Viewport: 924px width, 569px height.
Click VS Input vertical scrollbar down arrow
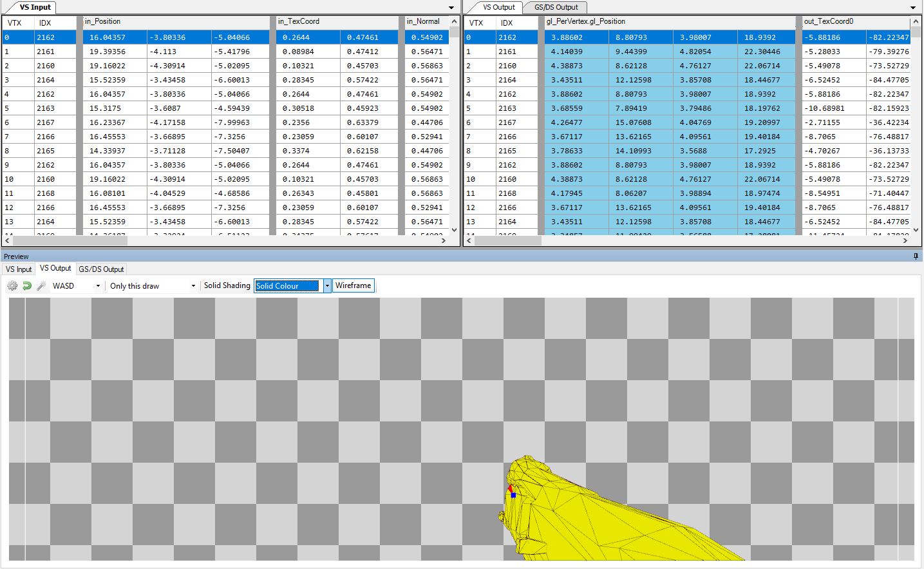[454, 229]
